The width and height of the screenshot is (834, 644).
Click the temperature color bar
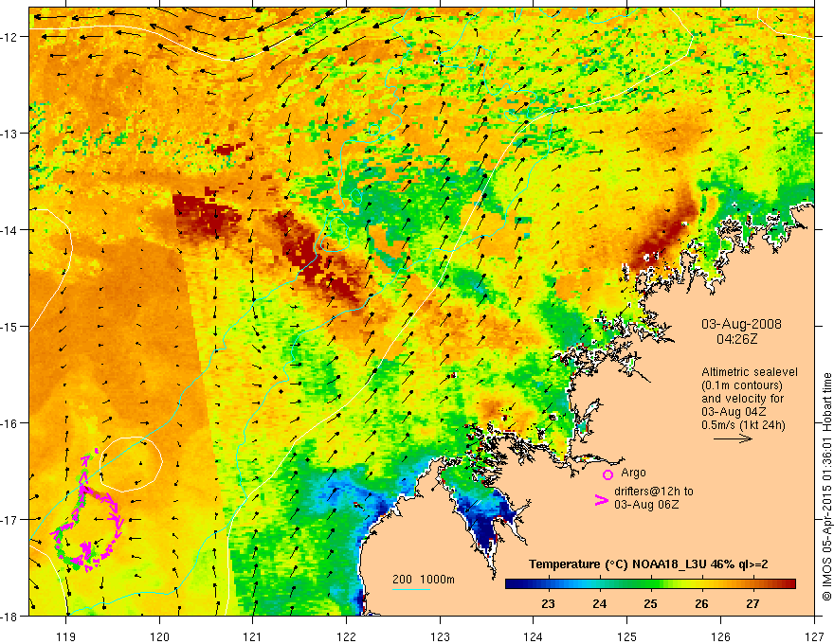coord(650,584)
